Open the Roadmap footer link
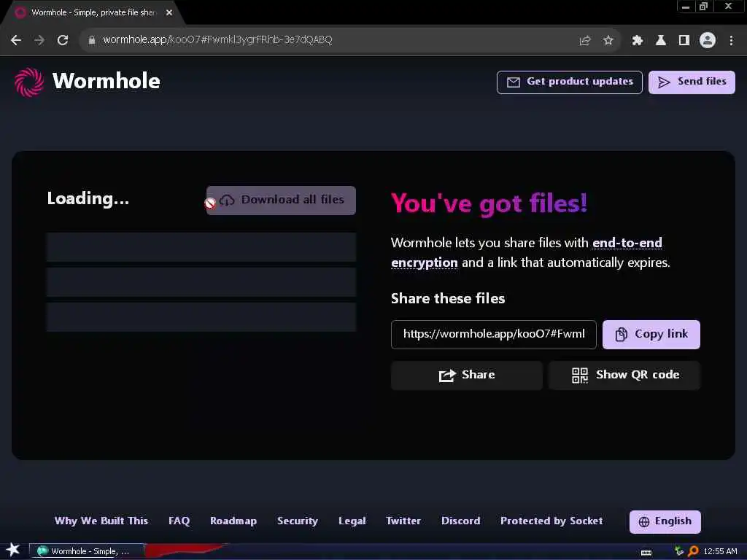This screenshot has height=560, width=747. (233, 521)
